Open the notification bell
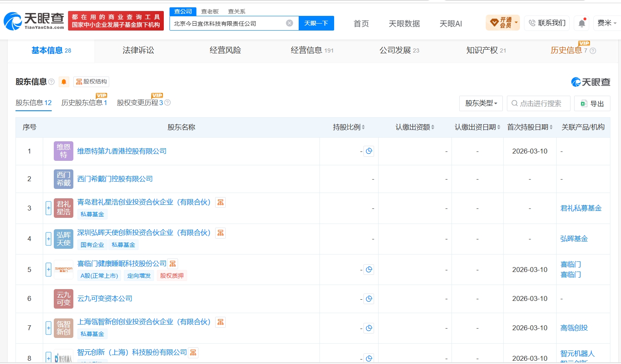 coord(582,23)
